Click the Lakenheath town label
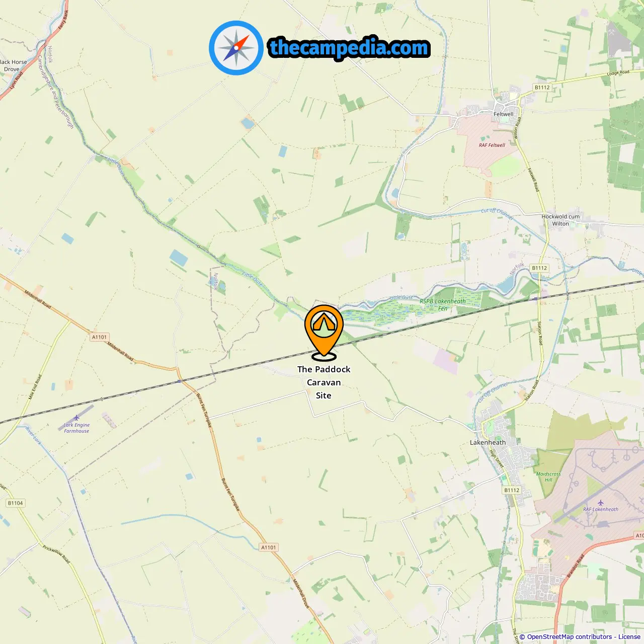This screenshot has height=644, width=644. (488, 443)
